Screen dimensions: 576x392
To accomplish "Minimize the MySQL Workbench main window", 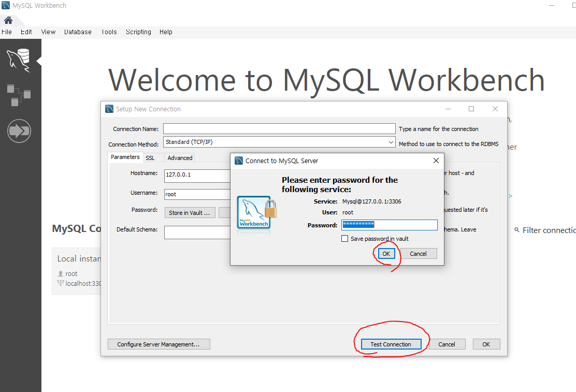I will tap(551, 6).
